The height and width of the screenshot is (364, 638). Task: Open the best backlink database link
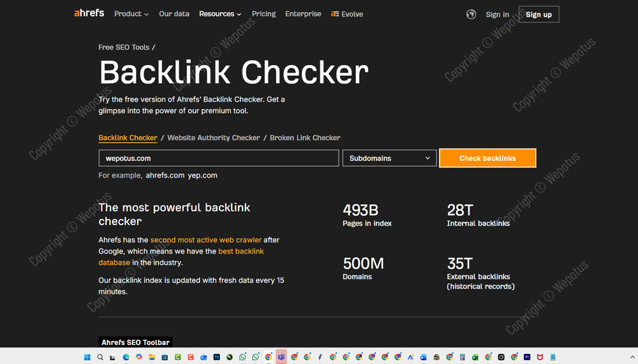(x=181, y=257)
